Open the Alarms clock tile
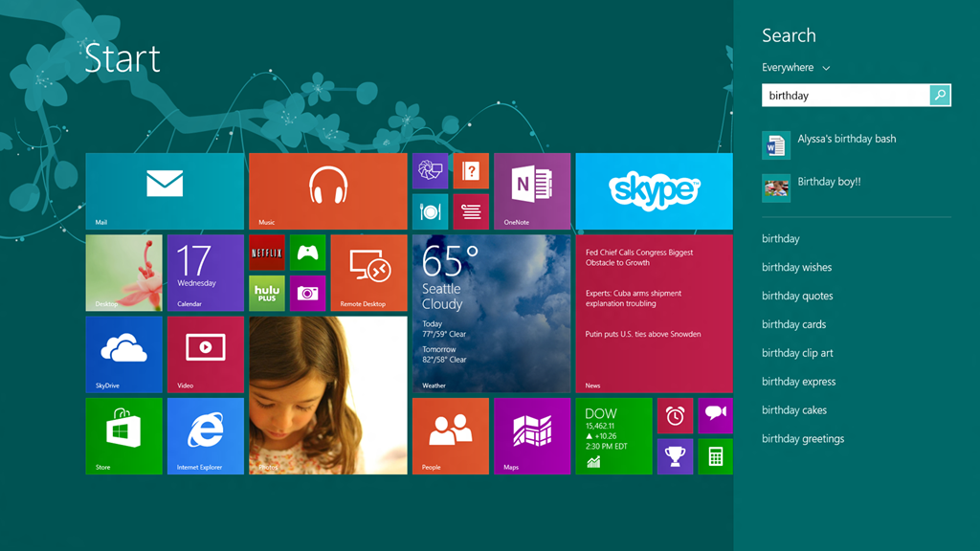Viewport: 980px width, 551px height. pyautogui.click(x=675, y=415)
